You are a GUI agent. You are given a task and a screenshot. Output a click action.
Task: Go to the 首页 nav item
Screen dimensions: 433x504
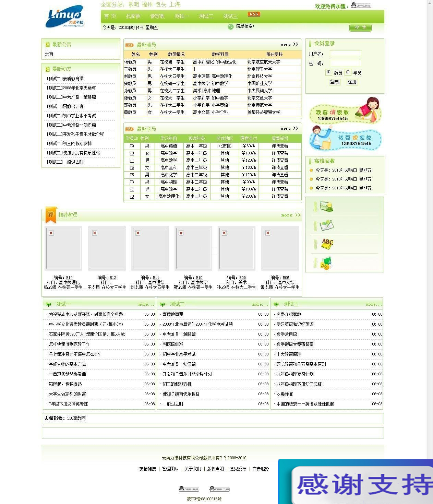(110, 16)
